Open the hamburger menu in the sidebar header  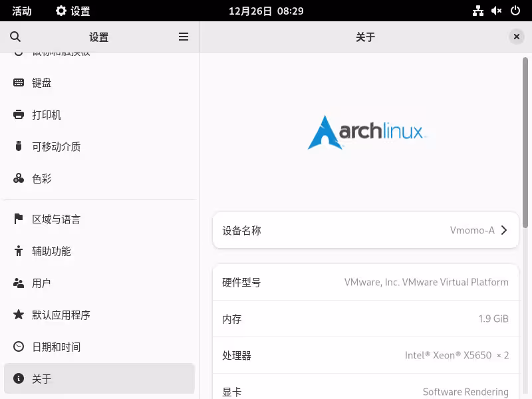184,37
